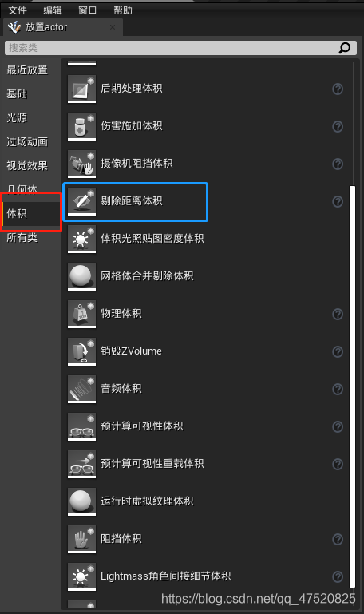Switch to the 体积 category tab
The height and width of the screenshot is (614, 364).
(x=31, y=213)
